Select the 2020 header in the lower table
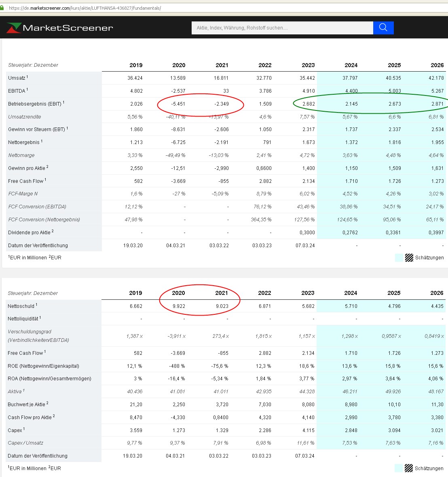 (178, 293)
